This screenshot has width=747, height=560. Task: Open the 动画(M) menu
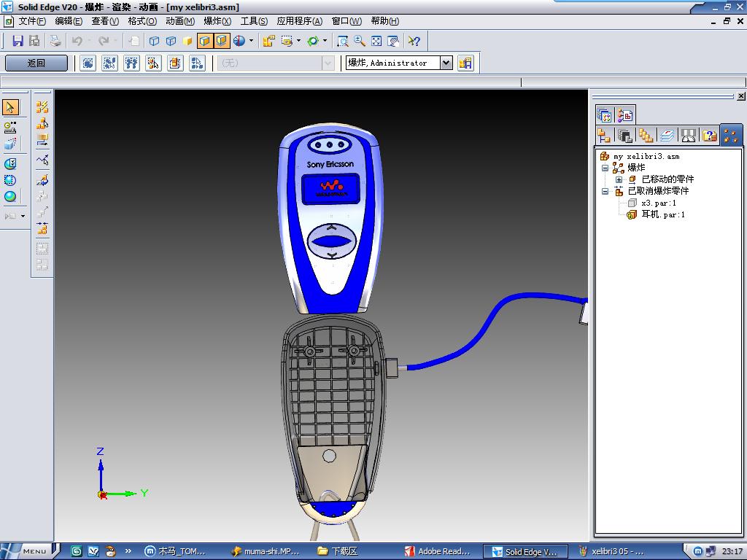(x=180, y=21)
